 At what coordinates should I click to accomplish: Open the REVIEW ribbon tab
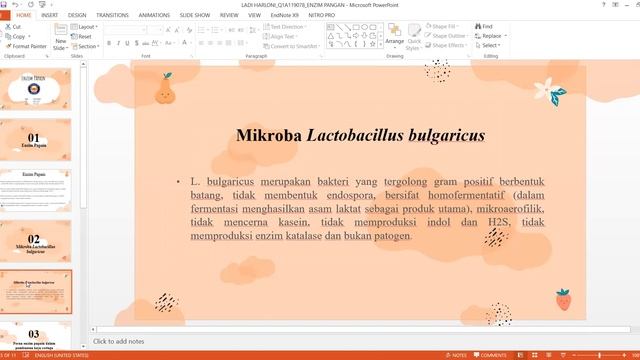point(229,15)
